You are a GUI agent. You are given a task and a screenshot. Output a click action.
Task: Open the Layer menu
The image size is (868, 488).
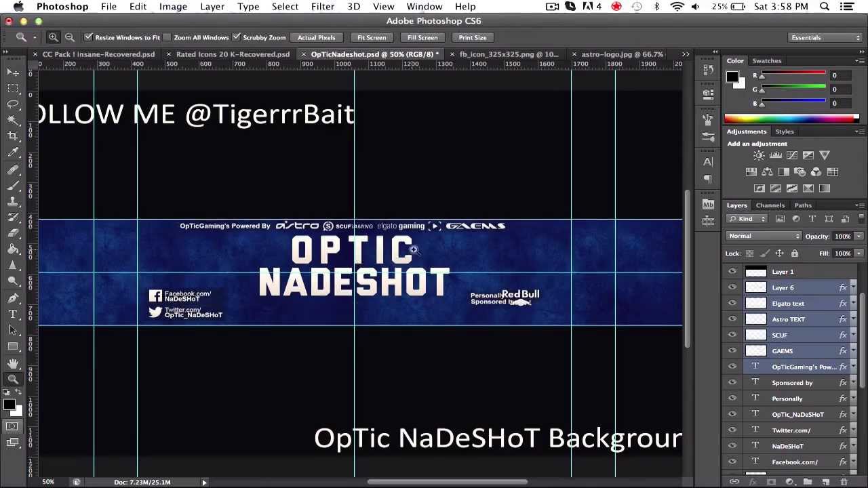coord(212,7)
